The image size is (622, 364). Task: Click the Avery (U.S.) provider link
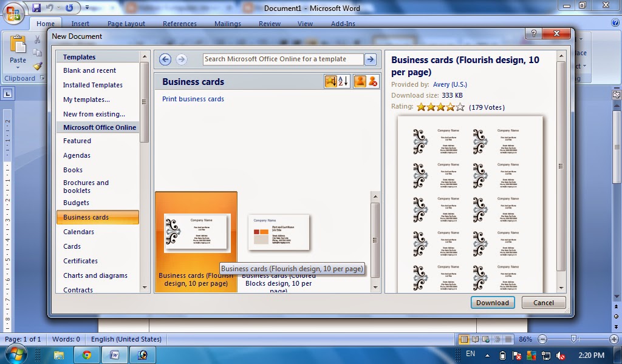pos(450,84)
